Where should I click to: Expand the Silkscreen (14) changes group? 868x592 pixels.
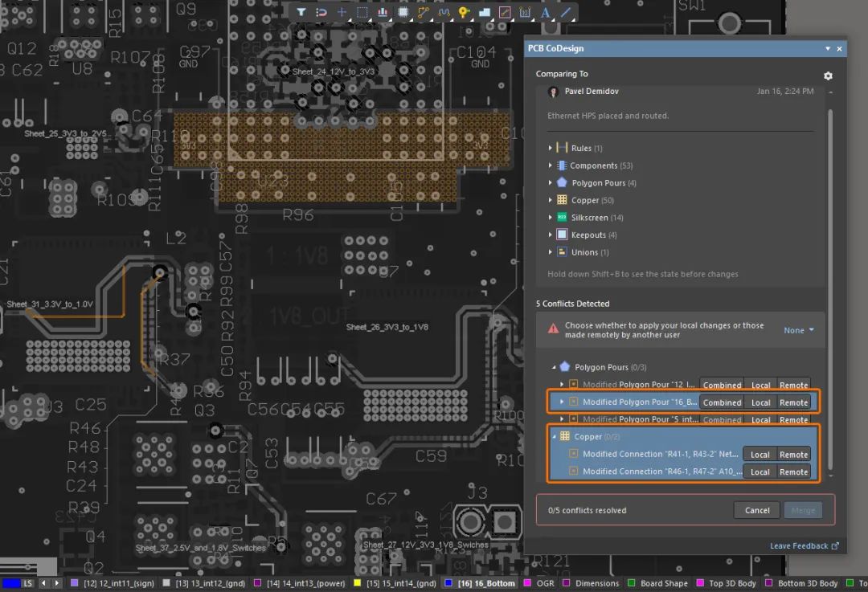(x=551, y=218)
